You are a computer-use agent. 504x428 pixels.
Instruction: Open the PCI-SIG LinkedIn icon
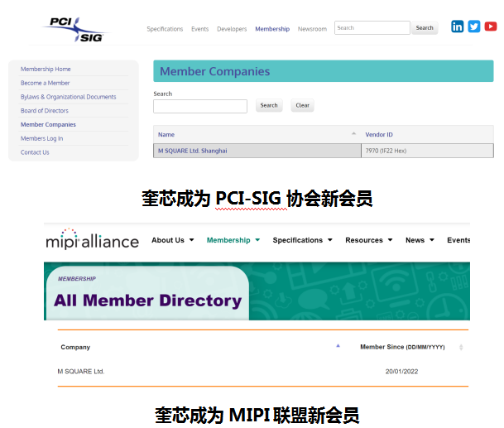(457, 26)
